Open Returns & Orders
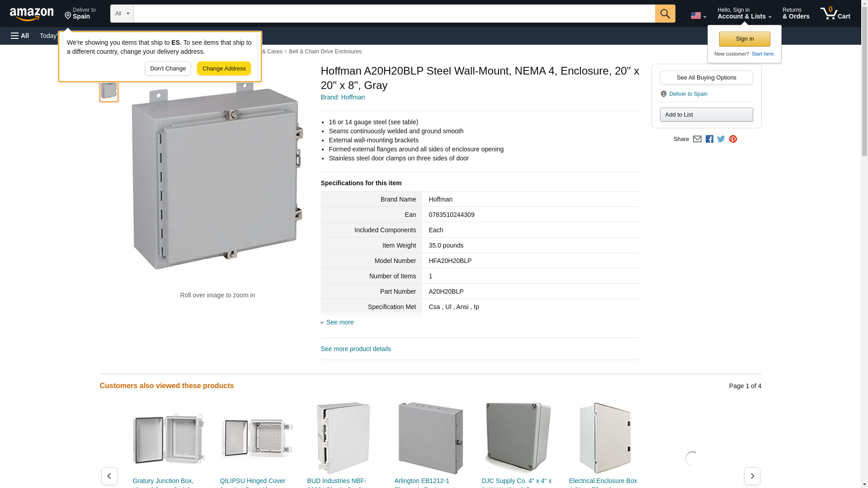Screen dimensions: 868x488 click(x=796, y=14)
